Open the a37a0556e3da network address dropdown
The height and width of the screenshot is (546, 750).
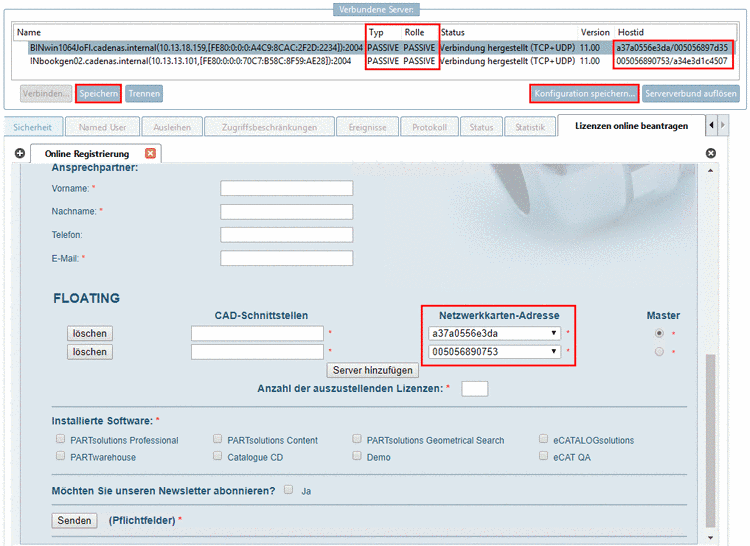point(495,333)
